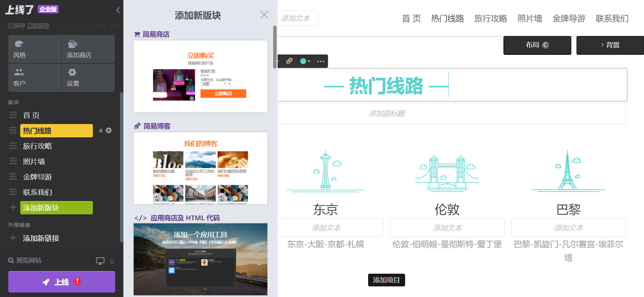Open the 设置 settings gear
Screen dimensions: 644x297
coord(88,77)
